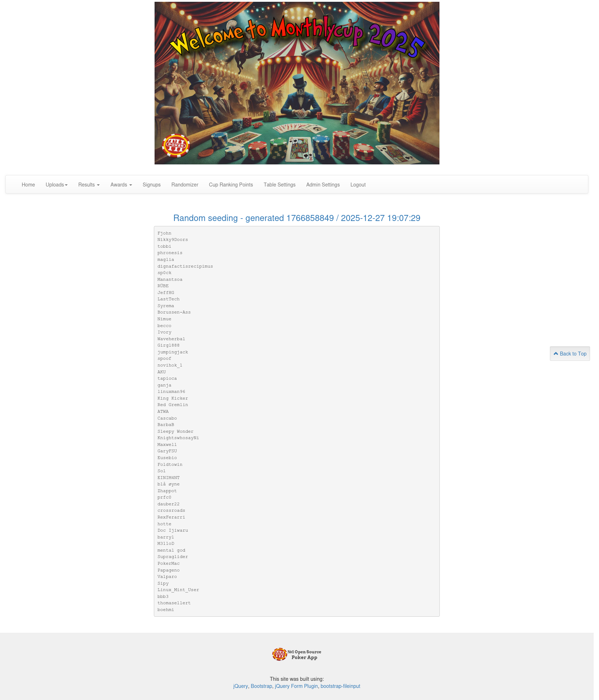The width and height of the screenshot is (599, 700).
Task: Open the Signups page
Action: coord(152,185)
